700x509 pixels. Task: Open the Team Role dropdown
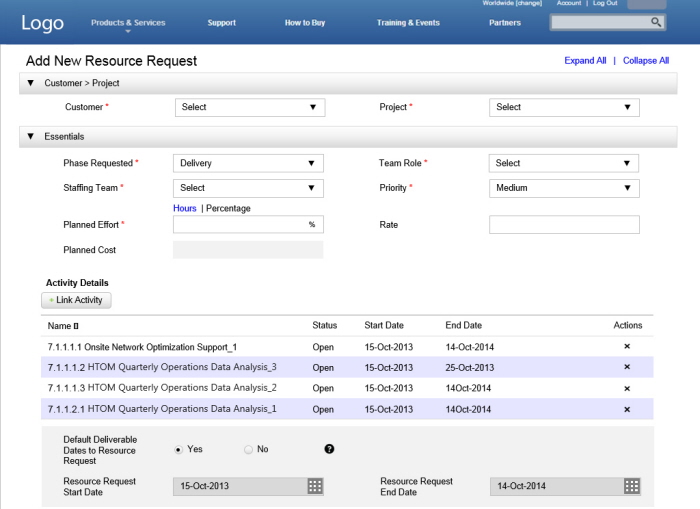[564, 163]
